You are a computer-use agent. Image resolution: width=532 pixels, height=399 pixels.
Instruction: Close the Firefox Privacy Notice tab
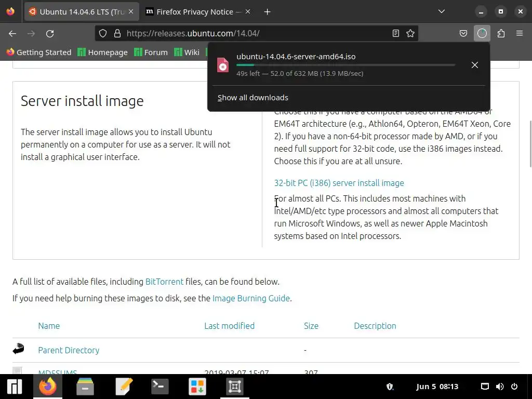point(248,11)
